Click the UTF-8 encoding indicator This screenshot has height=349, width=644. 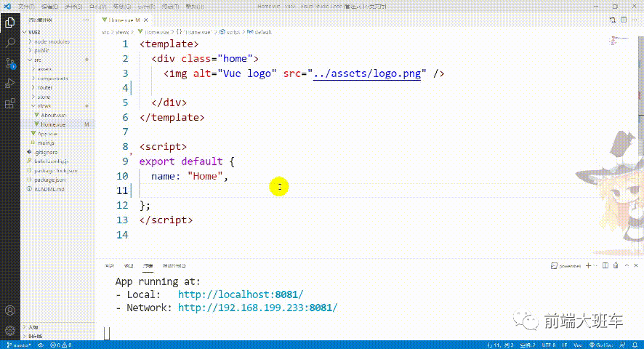click(549, 345)
